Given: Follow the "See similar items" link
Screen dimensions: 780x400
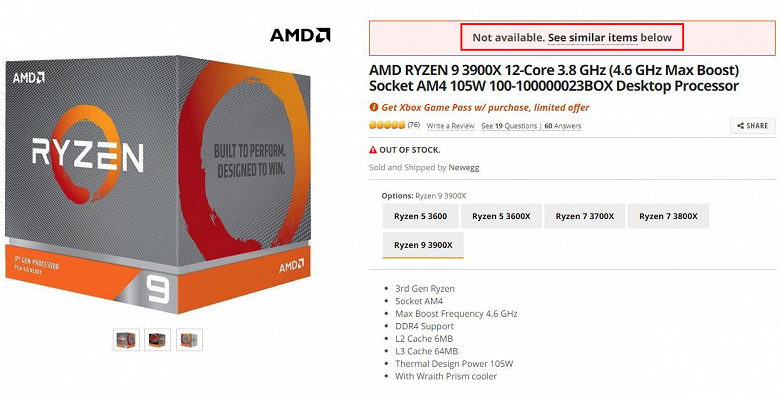Looking at the screenshot, I should 592,38.
